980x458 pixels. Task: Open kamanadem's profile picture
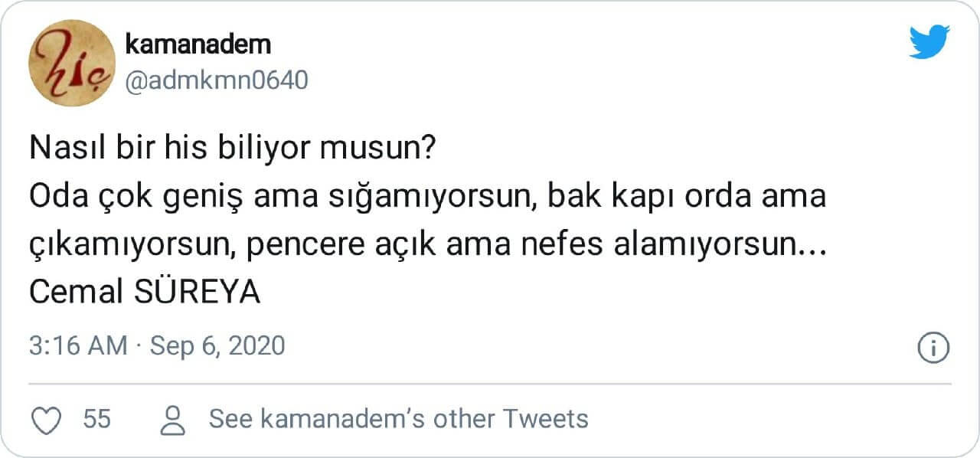(71, 63)
